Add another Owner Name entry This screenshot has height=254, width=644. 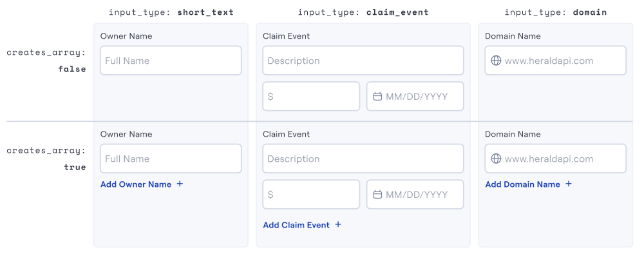coord(142,184)
